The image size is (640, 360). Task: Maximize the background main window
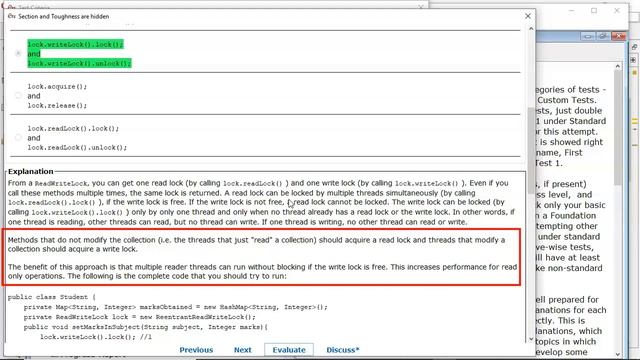point(594,11)
